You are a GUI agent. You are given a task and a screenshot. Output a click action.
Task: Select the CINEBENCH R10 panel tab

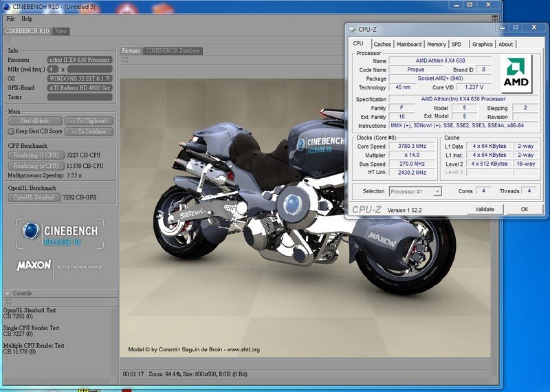click(x=27, y=31)
